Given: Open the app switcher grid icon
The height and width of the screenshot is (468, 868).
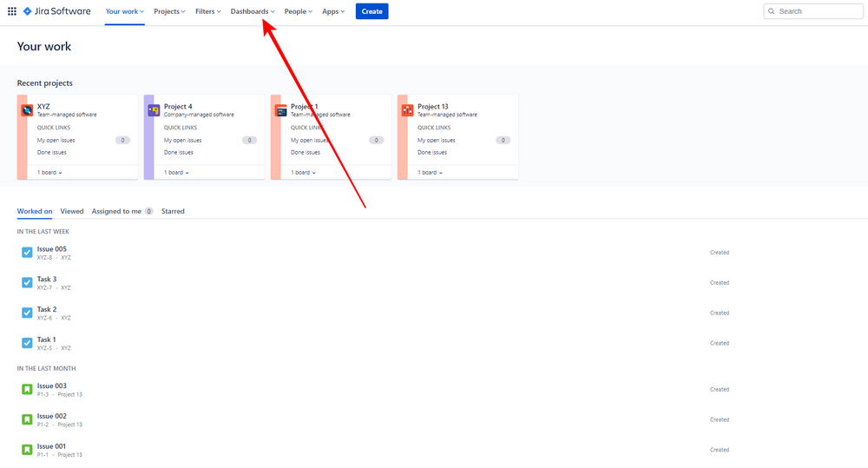Looking at the screenshot, I should (11, 11).
